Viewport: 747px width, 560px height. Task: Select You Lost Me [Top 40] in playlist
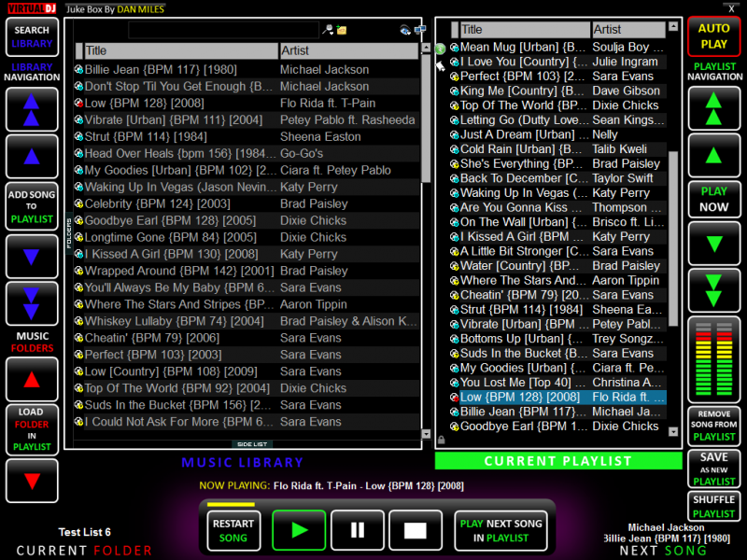point(557,383)
